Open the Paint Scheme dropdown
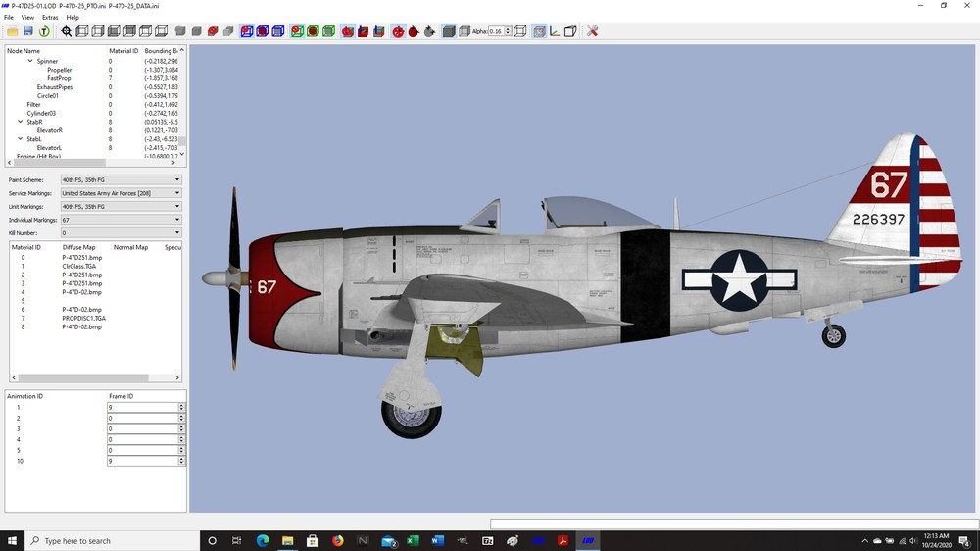 click(x=121, y=179)
